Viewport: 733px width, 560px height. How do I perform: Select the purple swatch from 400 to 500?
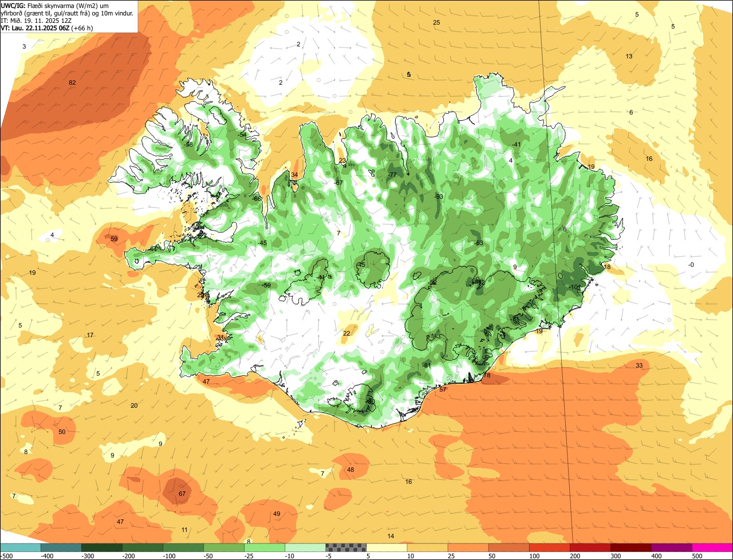click(671, 547)
